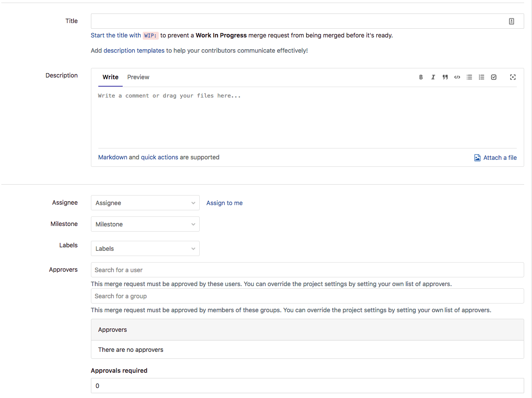Open the Milestone dropdown
This screenshot has height=398, width=532.
click(x=145, y=224)
